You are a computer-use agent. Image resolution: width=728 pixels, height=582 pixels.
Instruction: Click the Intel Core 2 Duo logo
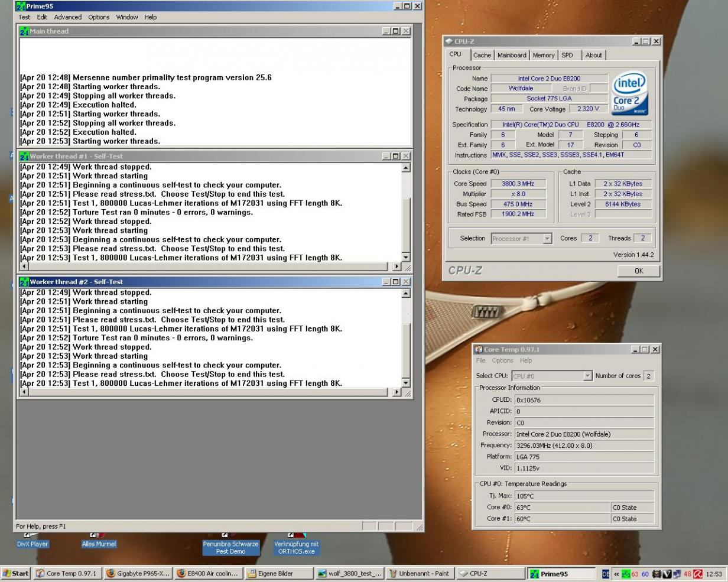point(630,93)
